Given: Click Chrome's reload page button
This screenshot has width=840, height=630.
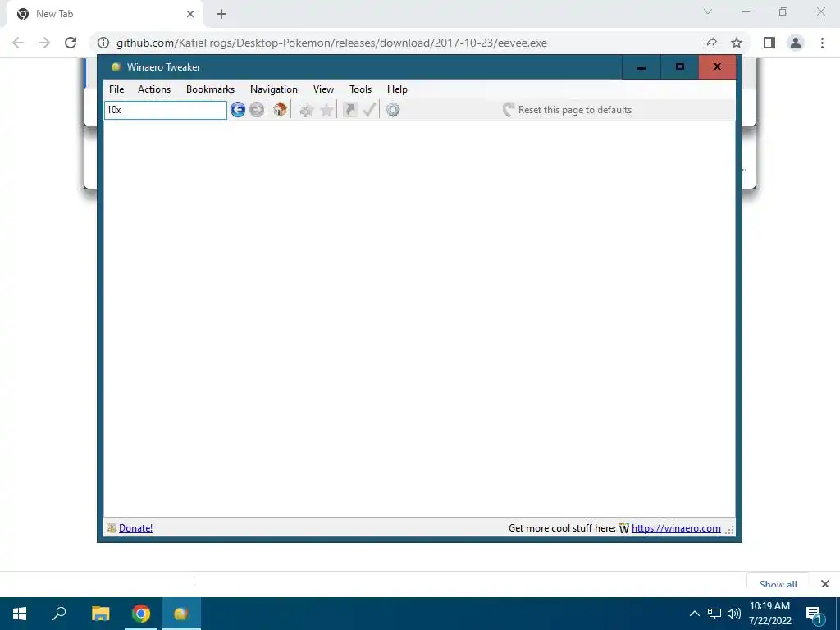Looking at the screenshot, I should (71, 43).
